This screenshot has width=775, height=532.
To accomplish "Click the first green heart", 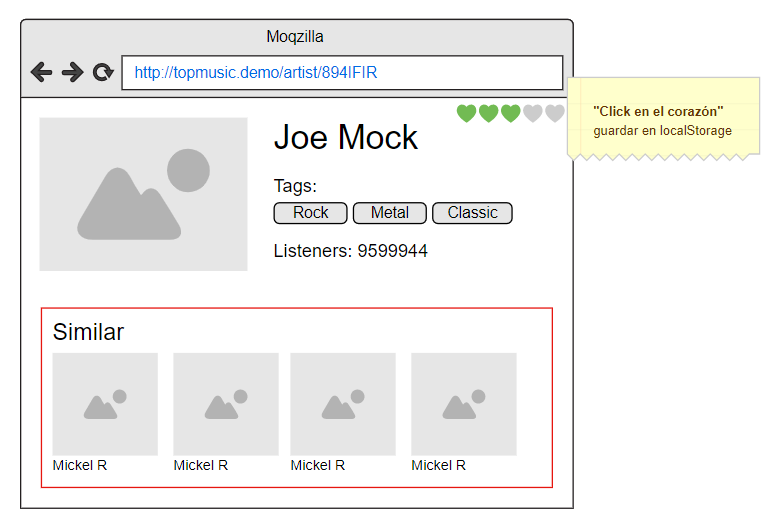I will coord(466,113).
